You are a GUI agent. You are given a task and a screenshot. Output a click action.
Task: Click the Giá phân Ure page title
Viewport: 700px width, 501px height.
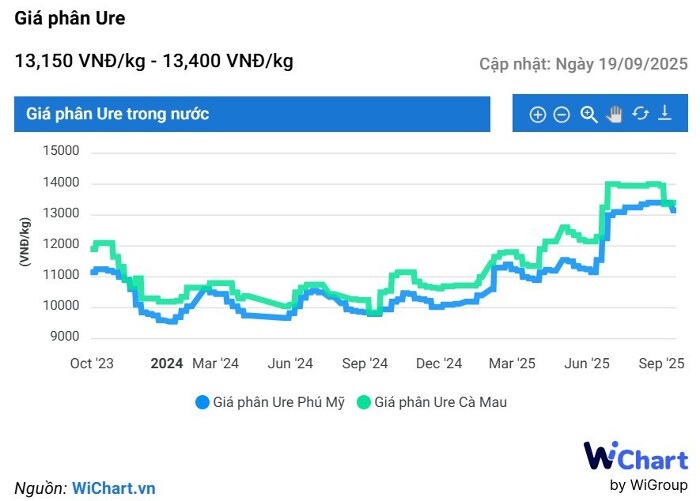coord(70,19)
